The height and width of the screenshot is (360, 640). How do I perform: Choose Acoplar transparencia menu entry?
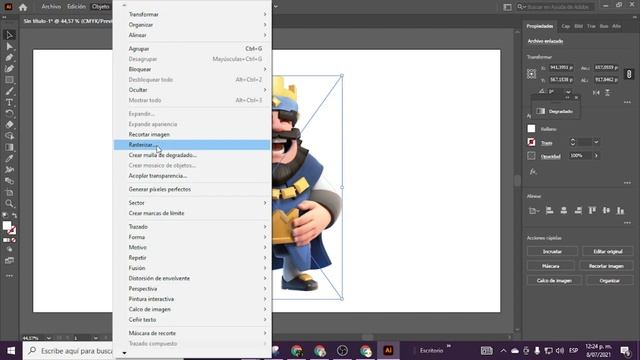[192, 176]
